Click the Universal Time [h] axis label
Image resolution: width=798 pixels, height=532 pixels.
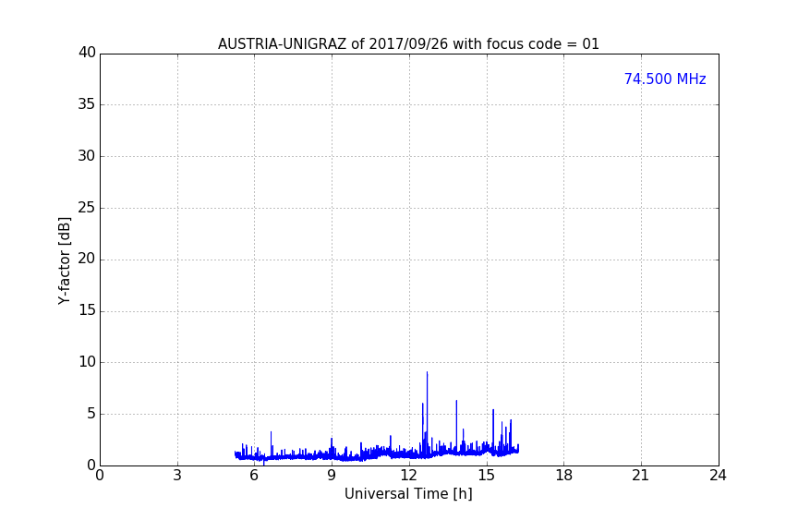click(x=408, y=494)
